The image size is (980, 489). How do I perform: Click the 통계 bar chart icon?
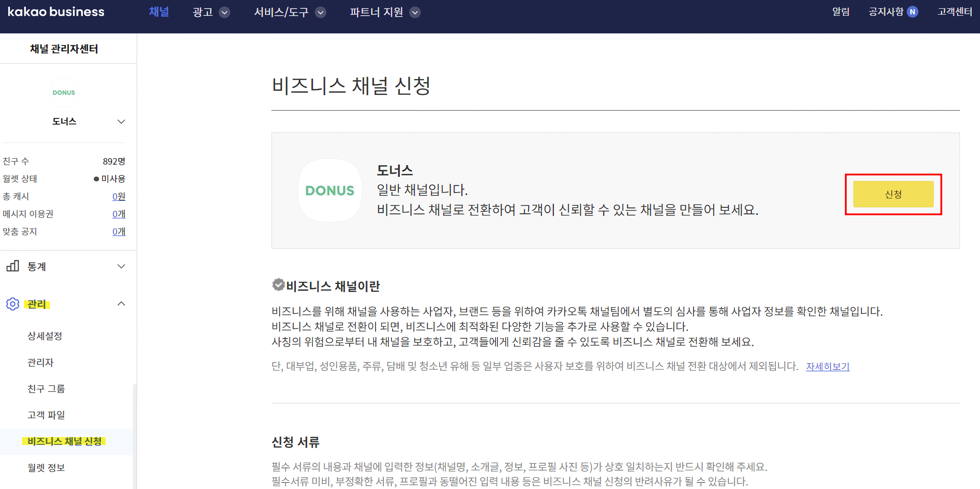pos(13,266)
